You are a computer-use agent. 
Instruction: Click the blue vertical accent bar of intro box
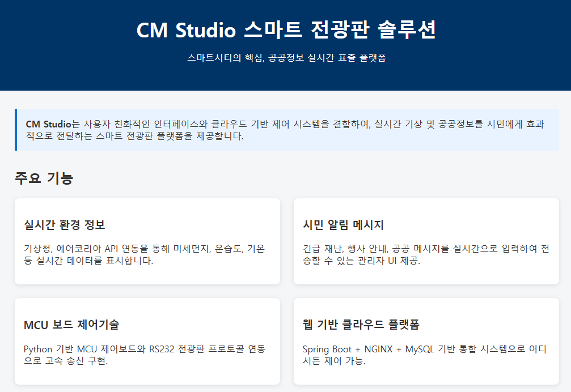click(16, 130)
